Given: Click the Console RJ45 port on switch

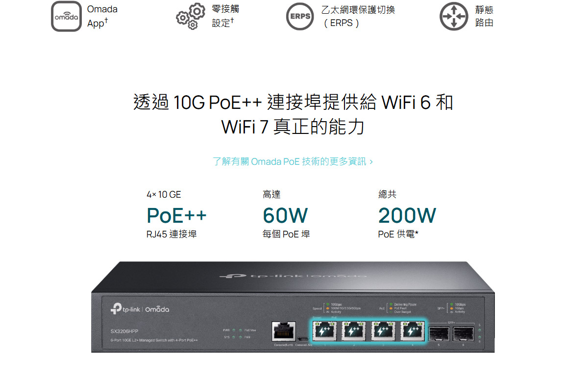Looking at the screenshot, I should [x=283, y=332].
